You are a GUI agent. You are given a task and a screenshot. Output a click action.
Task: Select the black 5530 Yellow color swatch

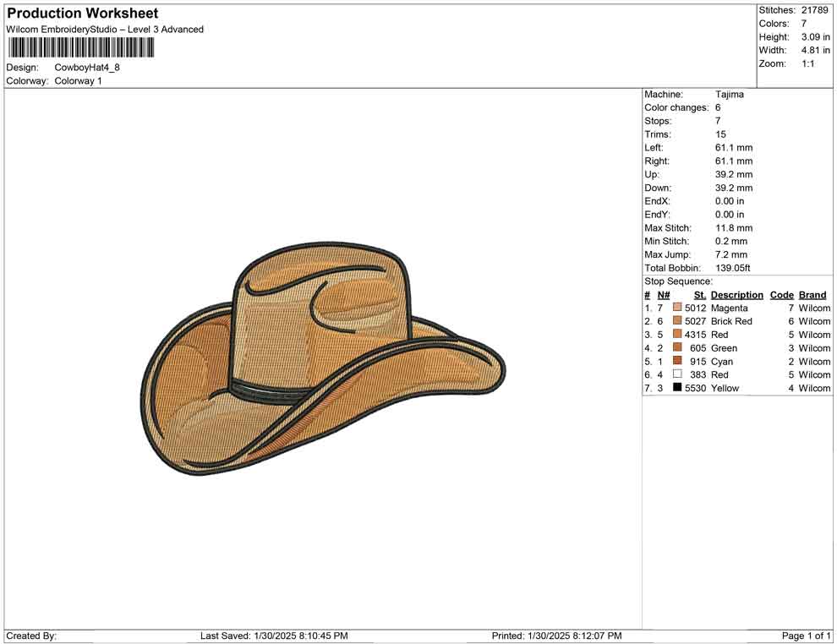tap(677, 387)
